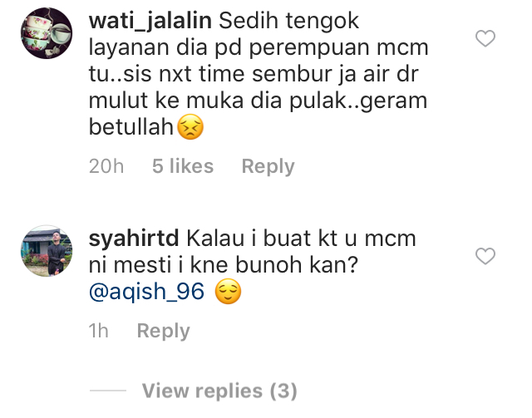Click the word 'betullah' in the comment

click(131, 127)
